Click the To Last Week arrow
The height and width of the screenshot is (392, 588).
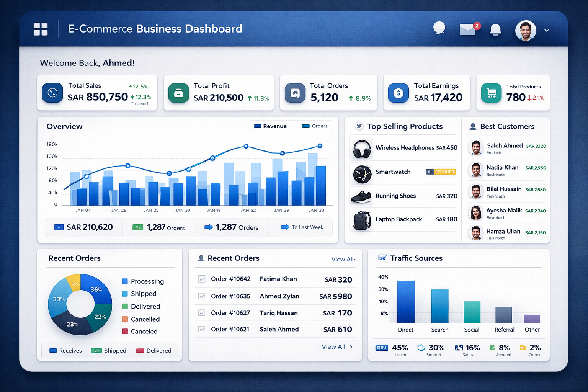285,227
